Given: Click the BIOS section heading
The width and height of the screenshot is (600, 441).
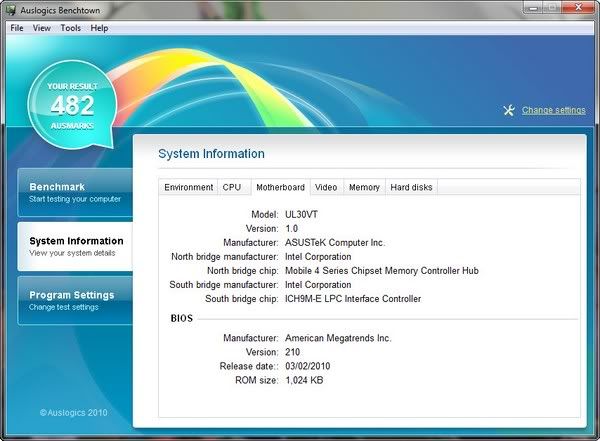Looking at the screenshot, I should (182, 318).
